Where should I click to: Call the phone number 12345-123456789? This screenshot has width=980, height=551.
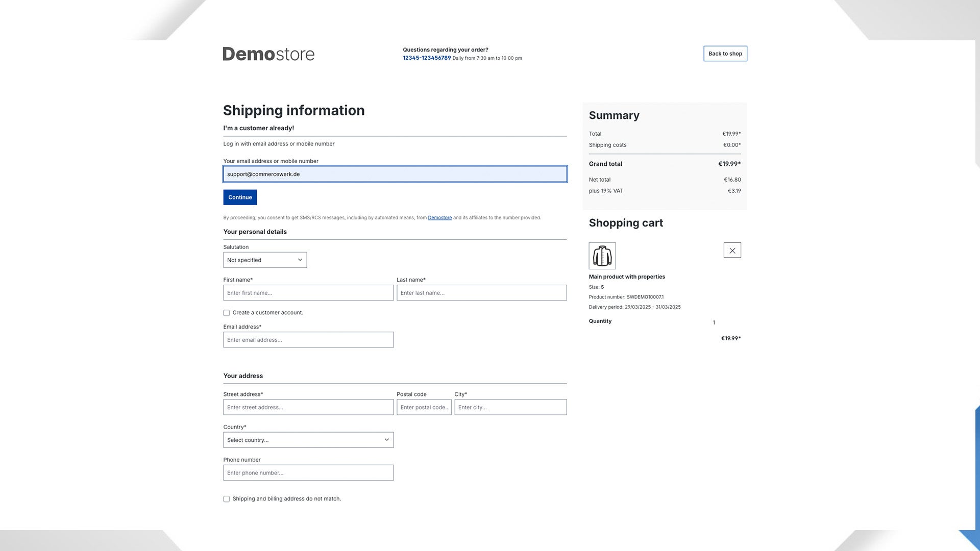[427, 58]
